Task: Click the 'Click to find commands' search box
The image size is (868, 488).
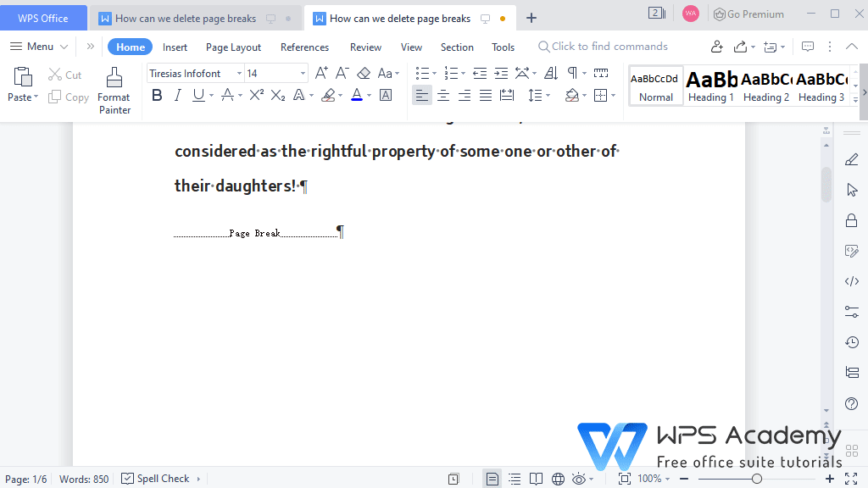Action: click(x=609, y=47)
